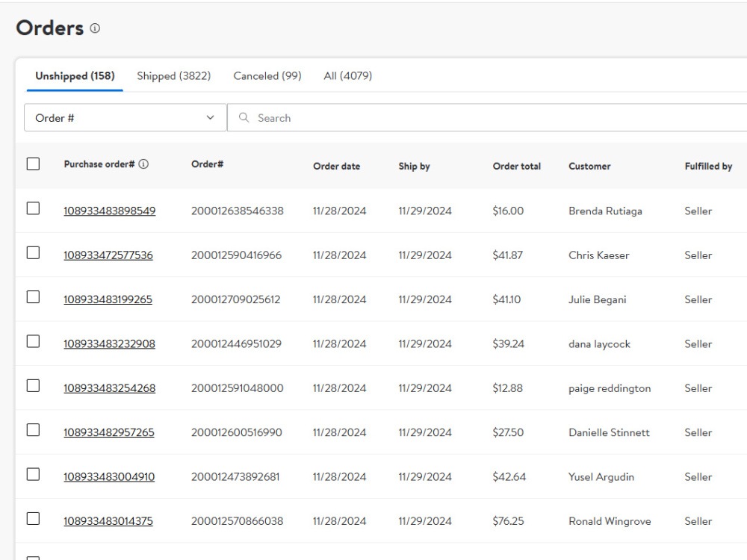The image size is (747, 560).
Task: Click order number 200012570866038
Action: point(238,521)
